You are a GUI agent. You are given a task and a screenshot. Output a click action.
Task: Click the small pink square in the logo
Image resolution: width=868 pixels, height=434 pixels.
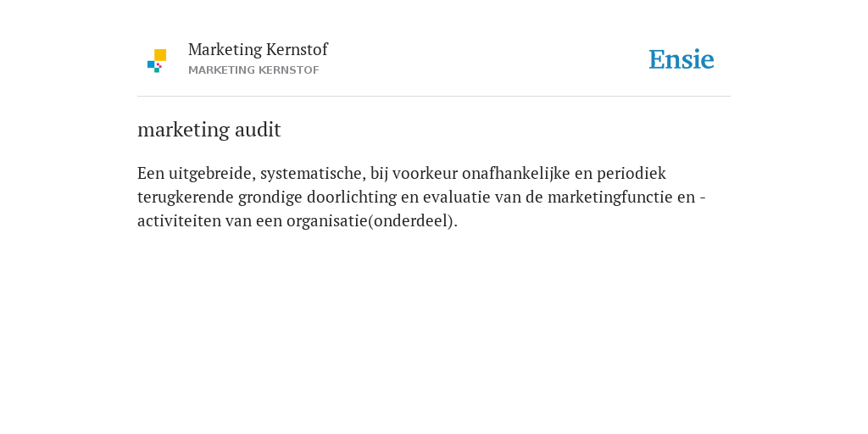[159, 65]
